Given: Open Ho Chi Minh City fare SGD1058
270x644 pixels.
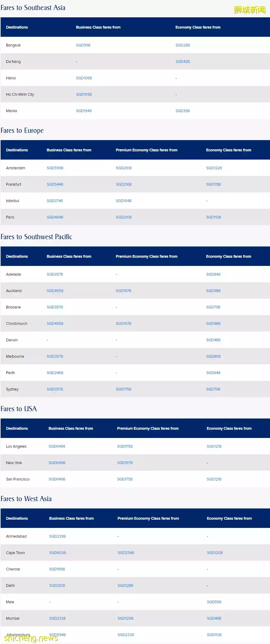Looking at the screenshot, I should pyautogui.click(x=84, y=95).
